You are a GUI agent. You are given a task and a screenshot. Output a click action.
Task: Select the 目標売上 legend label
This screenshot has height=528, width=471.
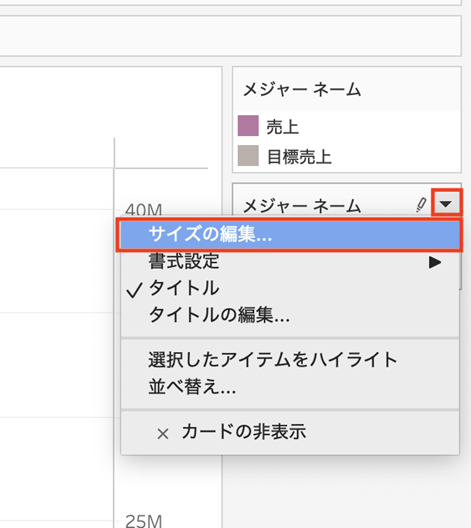tap(299, 157)
